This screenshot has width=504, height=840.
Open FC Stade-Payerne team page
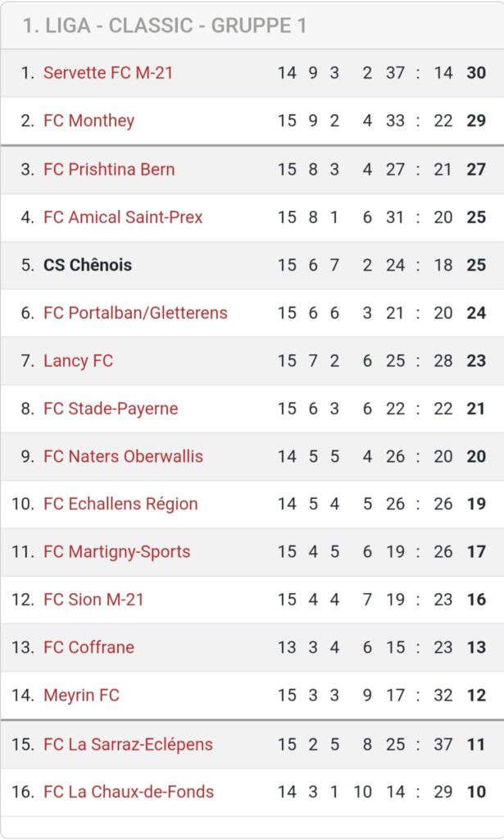pos(110,409)
